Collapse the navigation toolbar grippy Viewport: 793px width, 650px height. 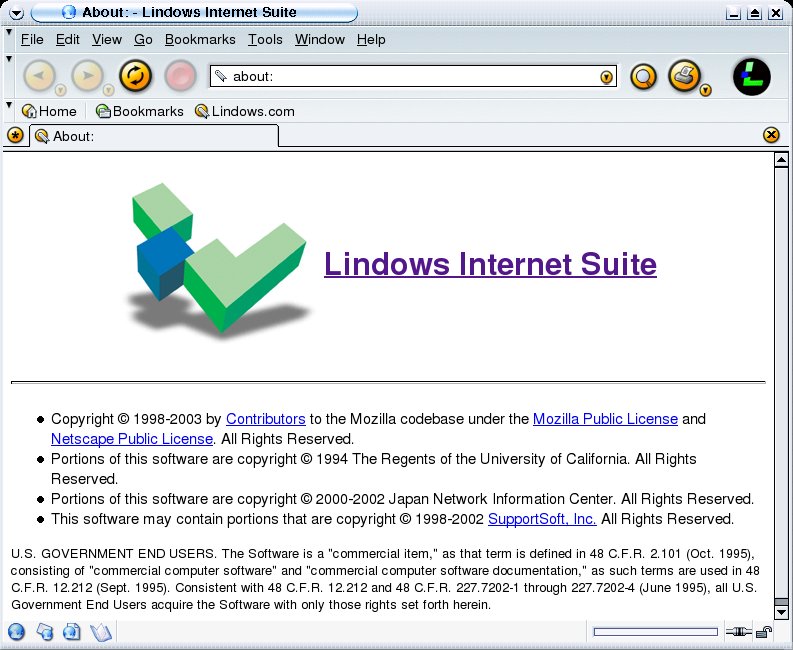click(x=9, y=59)
